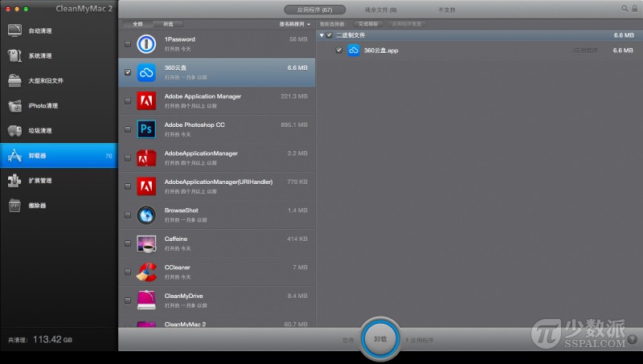Screen dimensions: 643x364
Task: Click the 360云盘.app icon in details
Action: 354,51
